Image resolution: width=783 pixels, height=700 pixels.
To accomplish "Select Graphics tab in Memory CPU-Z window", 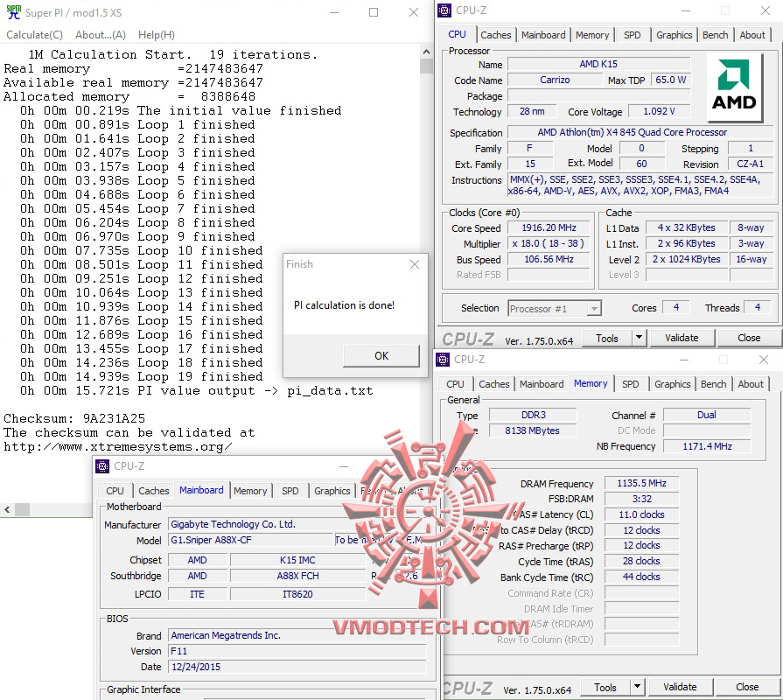I will click(x=673, y=384).
